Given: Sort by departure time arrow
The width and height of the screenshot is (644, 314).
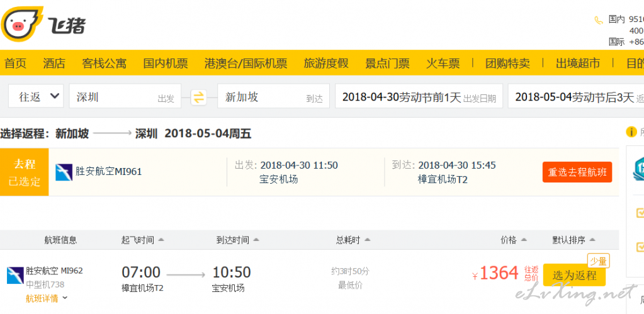Looking at the screenshot, I should (x=161, y=240).
